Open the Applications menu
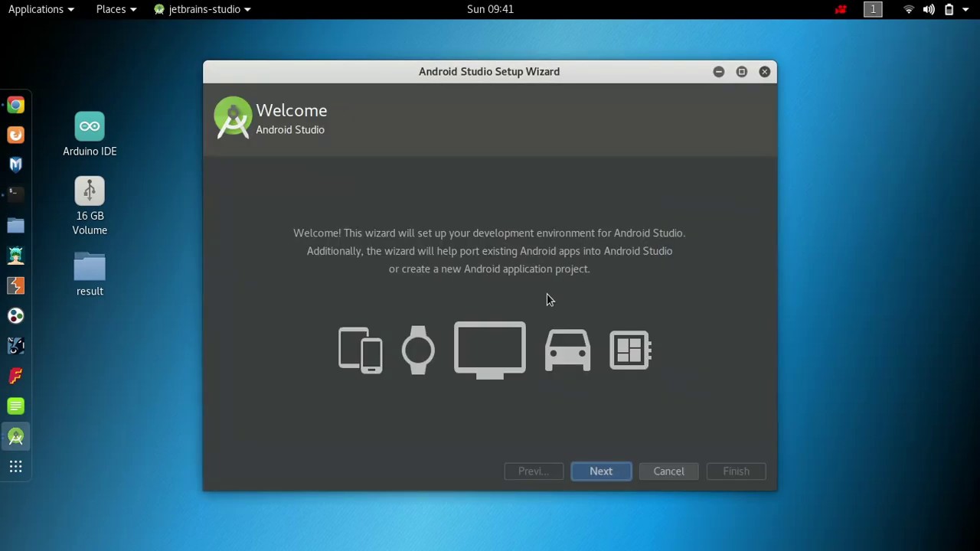Viewport: 980px width, 551px height. point(41,9)
